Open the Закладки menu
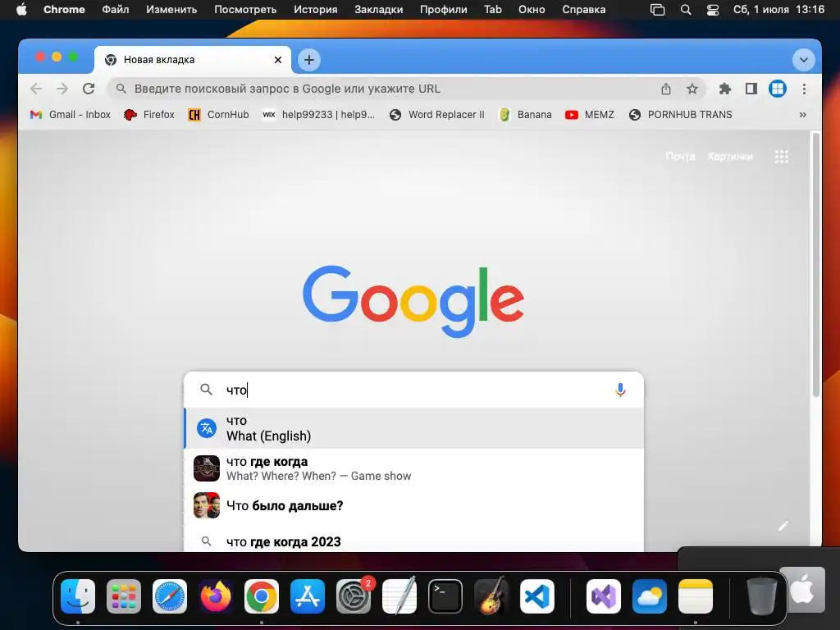The image size is (840, 630). pyautogui.click(x=379, y=10)
